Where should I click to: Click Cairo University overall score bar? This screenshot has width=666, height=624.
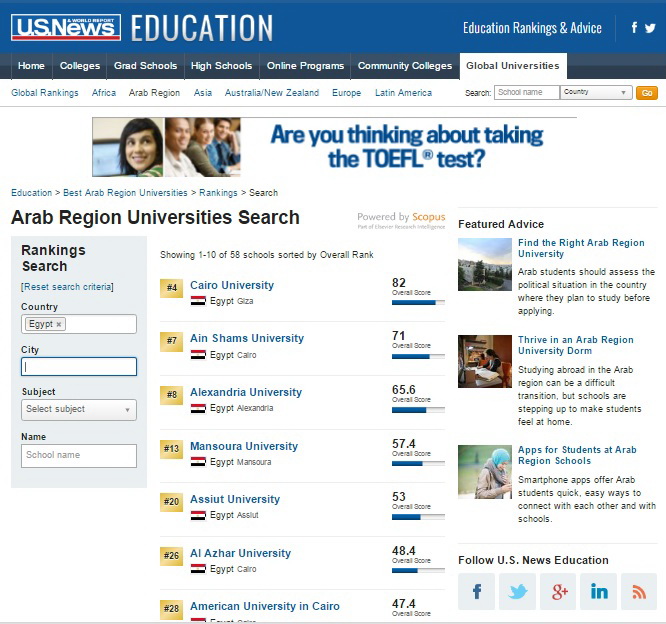(x=418, y=303)
